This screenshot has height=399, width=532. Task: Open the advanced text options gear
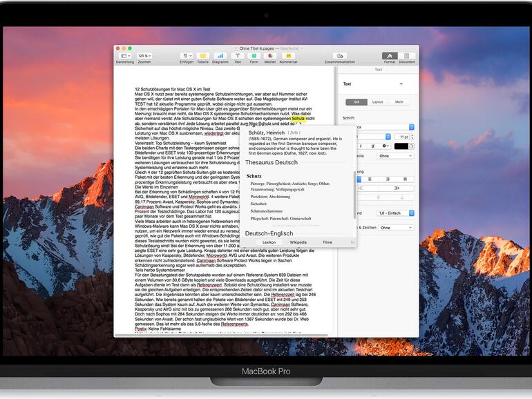pyautogui.click(x=385, y=146)
